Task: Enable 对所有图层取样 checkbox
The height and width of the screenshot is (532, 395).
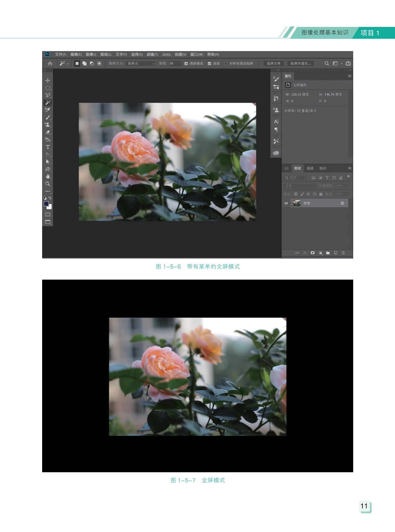Action: [x=226, y=63]
